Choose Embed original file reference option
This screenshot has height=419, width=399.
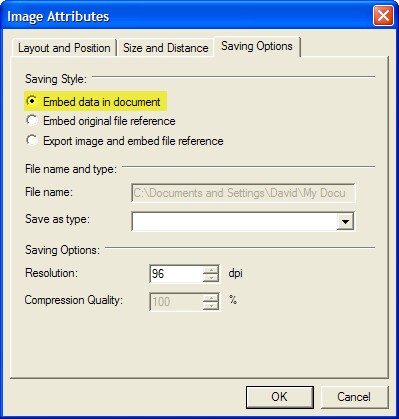(x=32, y=120)
